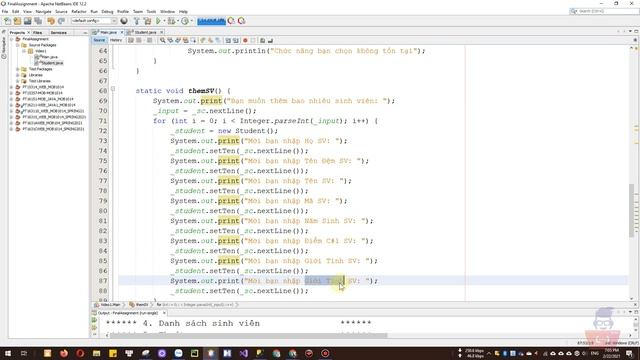Close the Student.java tab
Viewport: 640px width, 360px height.
(x=162, y=32)
